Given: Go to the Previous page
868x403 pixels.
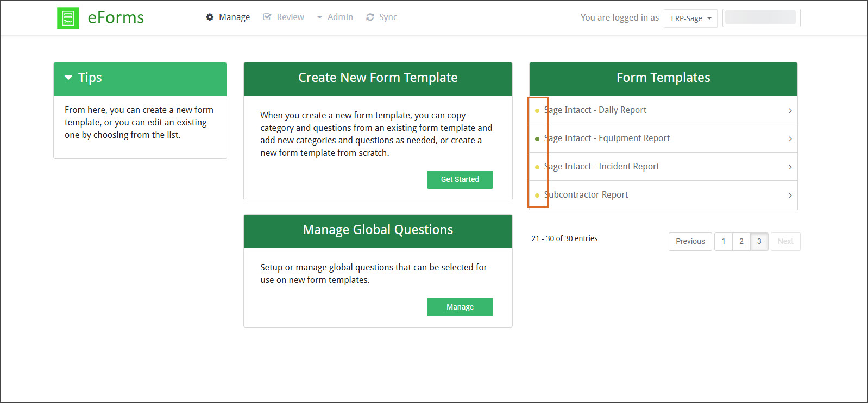Looking at the screenshot, I should pyautogui.click(x=690, y=242).
